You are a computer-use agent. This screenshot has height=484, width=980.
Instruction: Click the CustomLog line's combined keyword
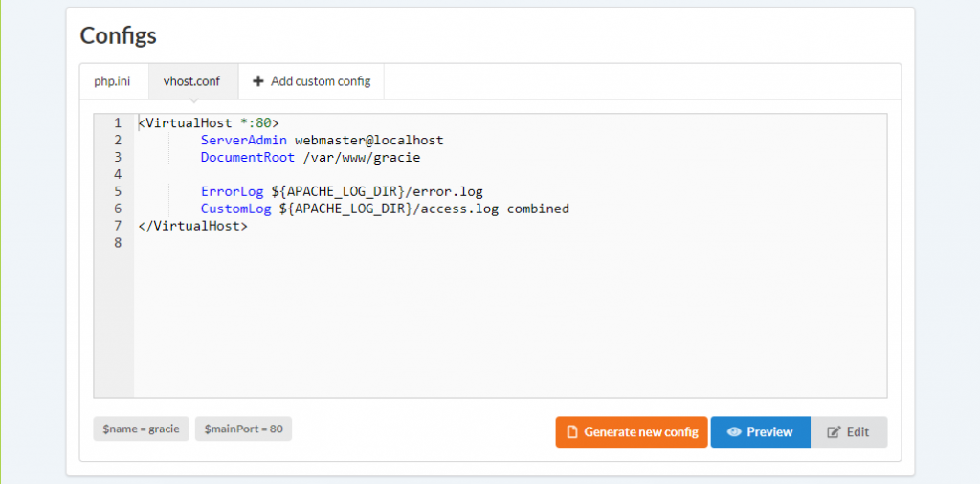tap(538, 209)
